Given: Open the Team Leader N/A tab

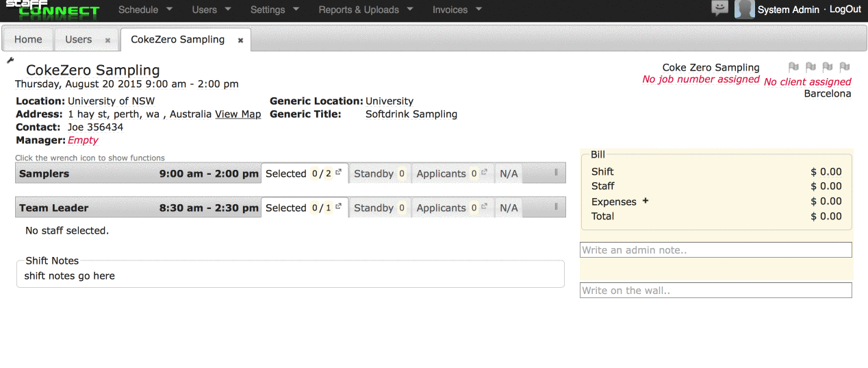Looking at the screenshot, I should pyautogui.click(x=509, y=208).
